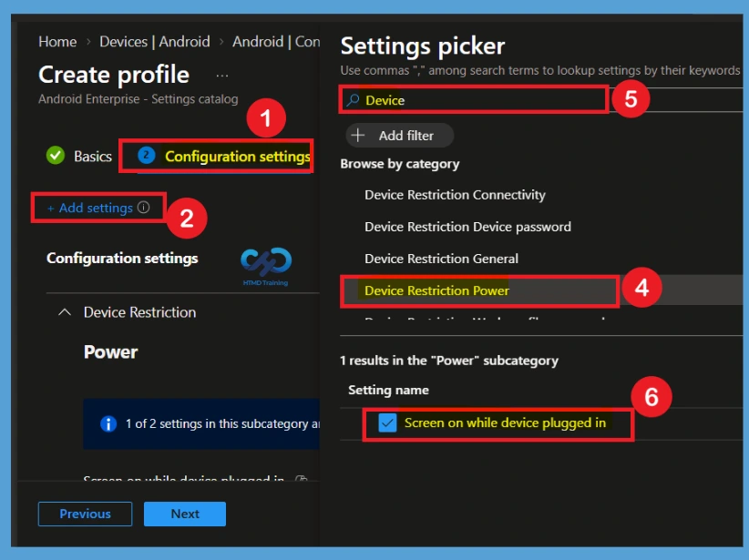
Task: Open the Android | Con breadcrumb link
Action: tap(275, 42)
